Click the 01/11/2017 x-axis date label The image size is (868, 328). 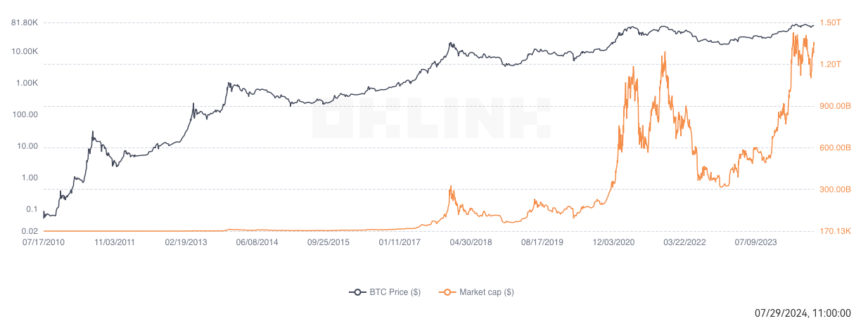point(400,242)
